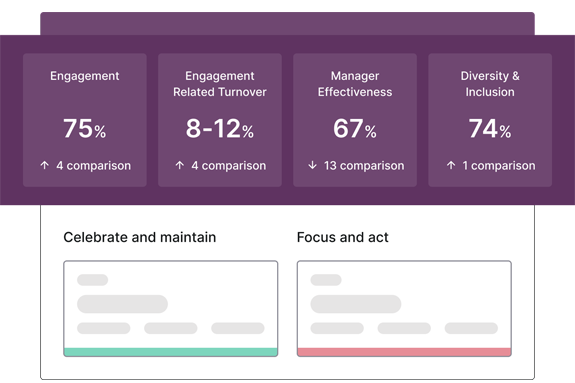
Task: Click up arrow in Engagement Related Turnover card
Action: tap(179, 165)
